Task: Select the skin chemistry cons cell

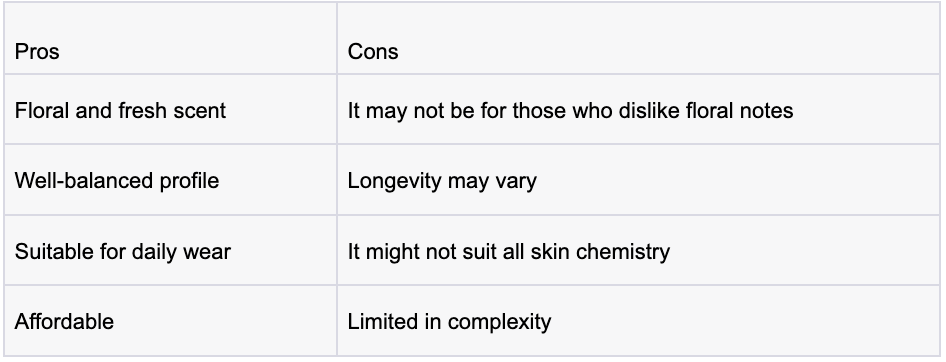Action: [638, 250]
